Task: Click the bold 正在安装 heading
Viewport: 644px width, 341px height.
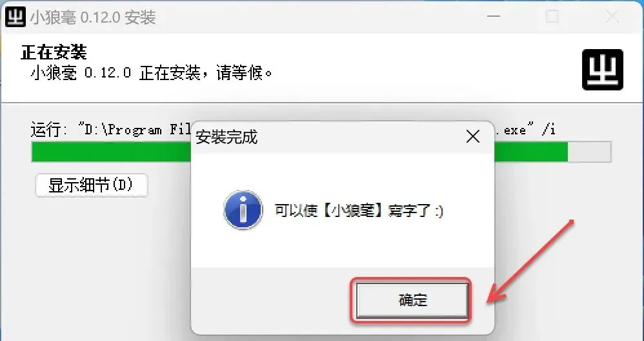Action: click(x=54, y=52)
